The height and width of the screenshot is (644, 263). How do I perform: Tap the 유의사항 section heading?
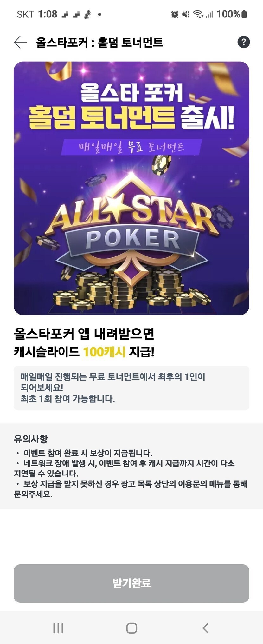(x=30, y=439)
